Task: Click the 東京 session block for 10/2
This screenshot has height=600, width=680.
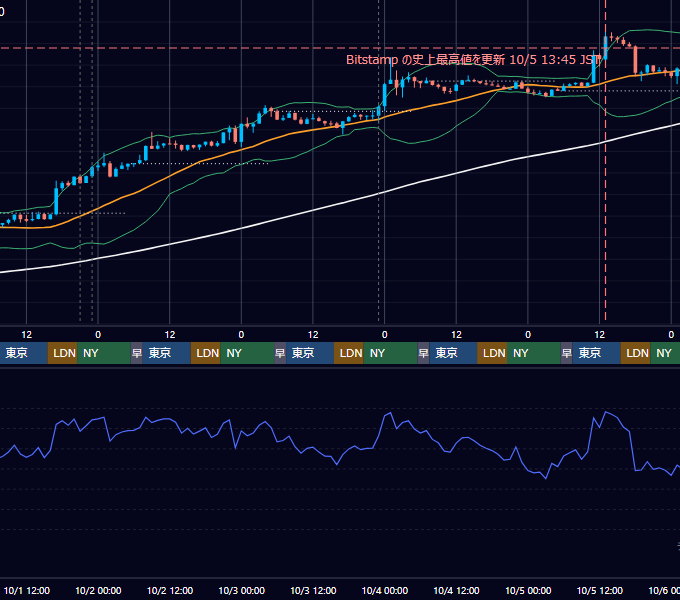Action: point(167,353)
